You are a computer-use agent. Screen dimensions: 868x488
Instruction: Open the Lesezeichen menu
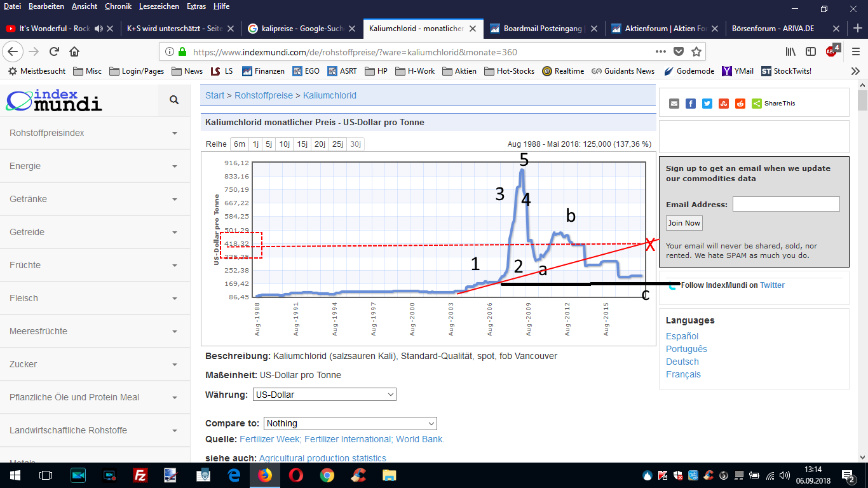(159, 6)
